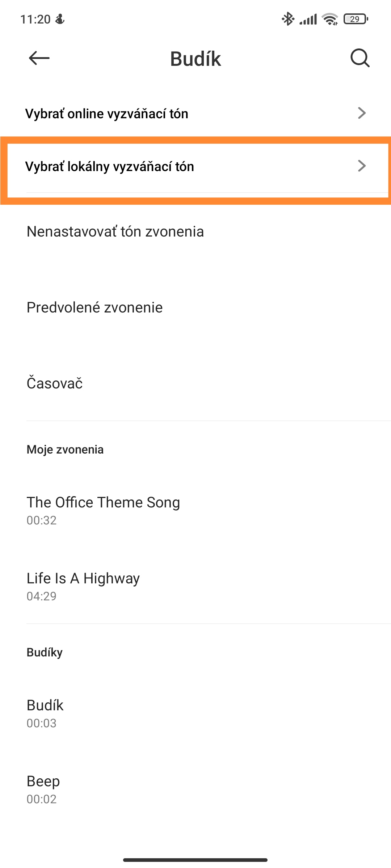The image size is (391, 868).
Task: Select Predvolené zvonenie option
Action: pyautogui.click(x=195, y=307)
